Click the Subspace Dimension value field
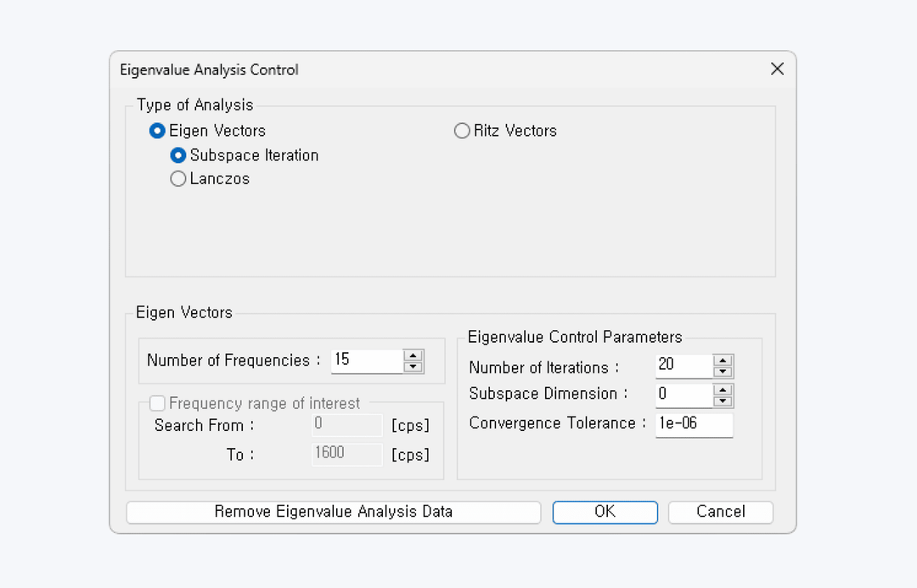This screenshot has width=917, height=588. pyautogui.click(x=684, y=395)
